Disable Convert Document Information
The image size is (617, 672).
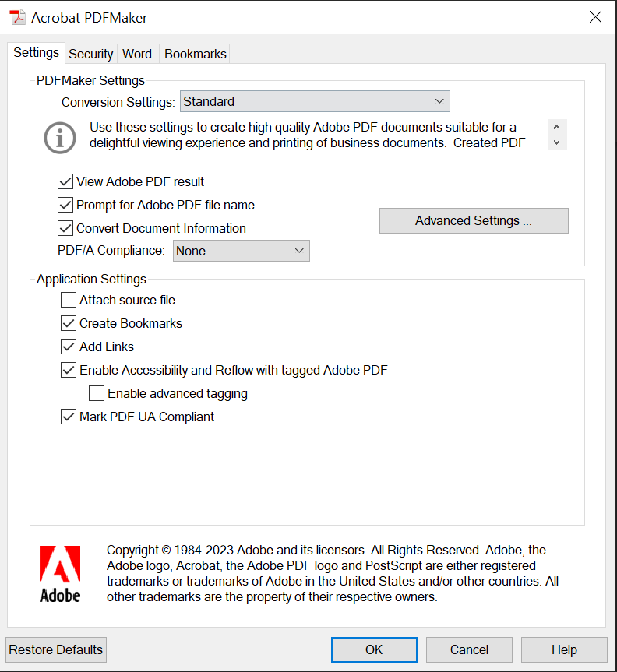pos(66,228)
